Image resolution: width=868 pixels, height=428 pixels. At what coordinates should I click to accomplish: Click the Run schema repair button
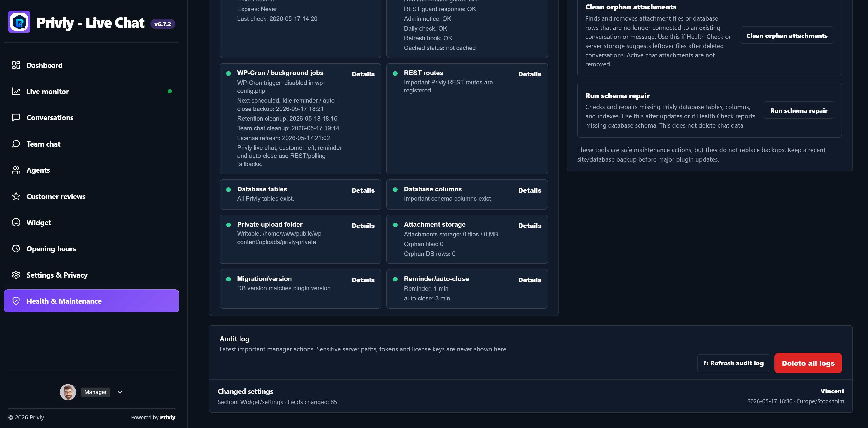click(x=798, y=110)
